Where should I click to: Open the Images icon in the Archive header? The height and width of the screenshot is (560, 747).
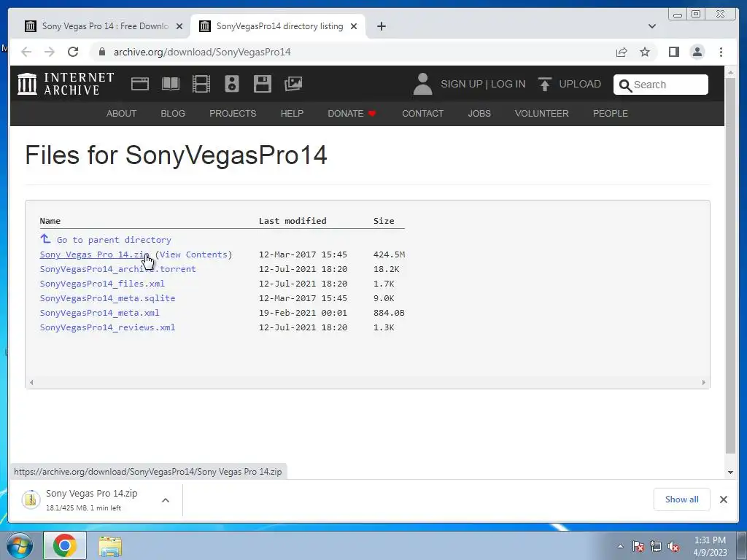click(x=293, y=84)
